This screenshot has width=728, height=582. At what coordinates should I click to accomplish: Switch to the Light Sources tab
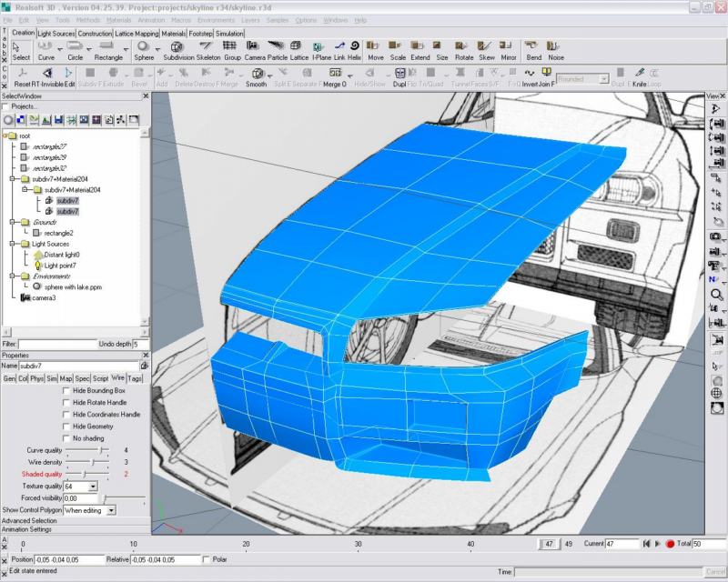point(56,33)
